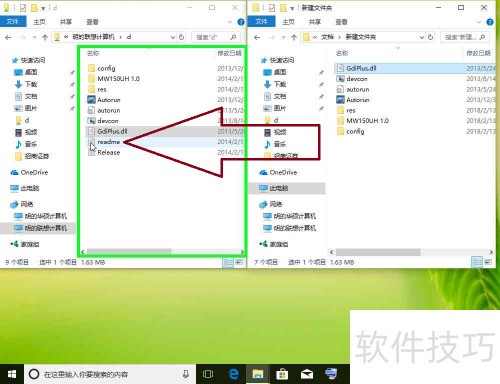Expand the ribbon chevron in the right 新建文件夹 window
Screen dimensions: 500x384
[479, 22]
